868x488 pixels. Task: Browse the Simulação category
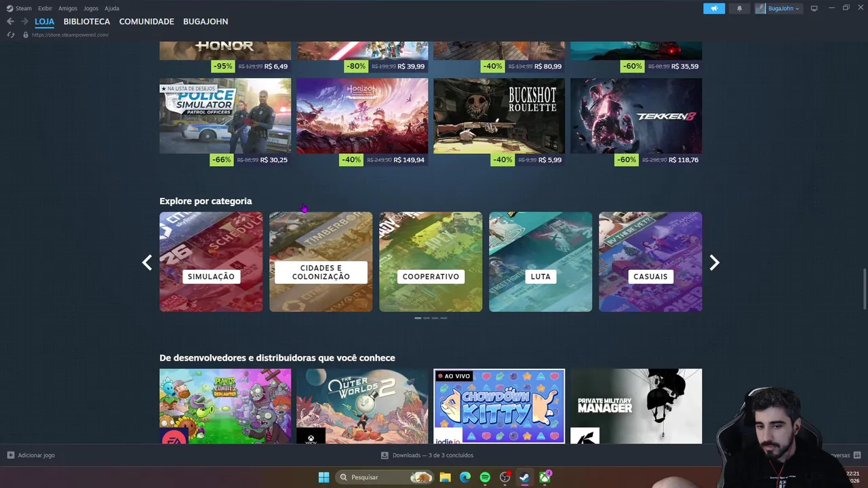(x=211, y=262)
